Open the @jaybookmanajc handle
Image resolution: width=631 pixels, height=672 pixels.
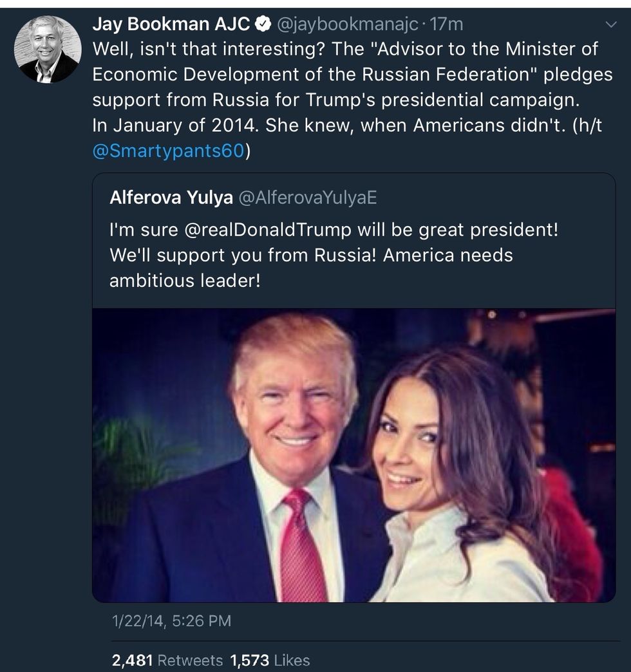pos(349,25)
